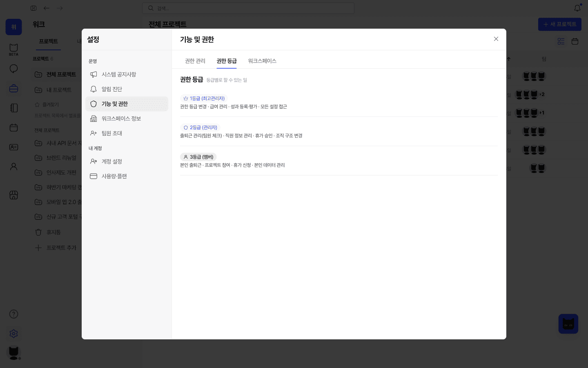Open 계정 설정 page
588x368 pixels.
point(127,162)
